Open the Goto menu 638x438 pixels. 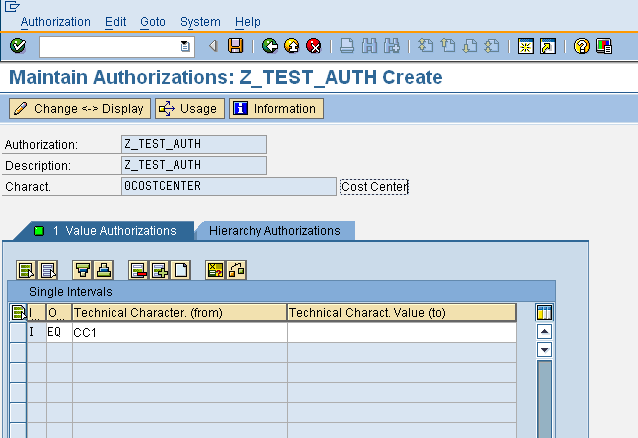[x=153, y=22]
